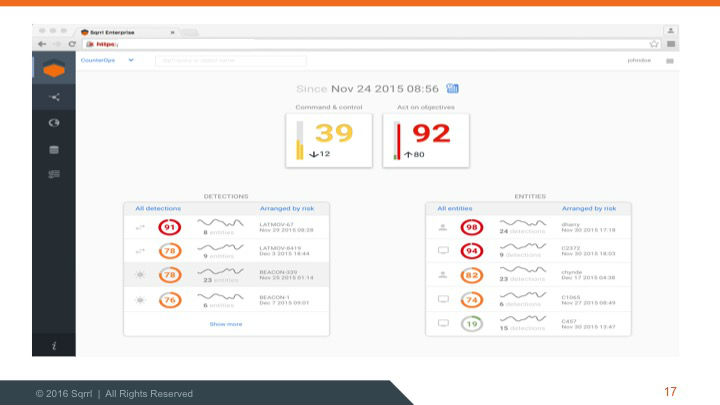Click Since Nov 24 2015 08:56 date

(367, 89)
